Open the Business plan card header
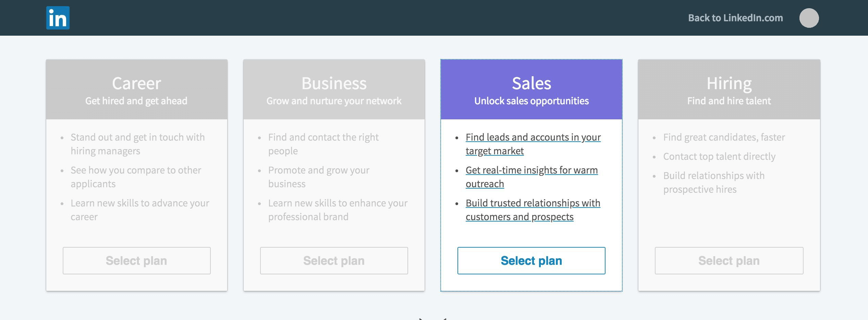868x320 pixels. click(334, 83)
